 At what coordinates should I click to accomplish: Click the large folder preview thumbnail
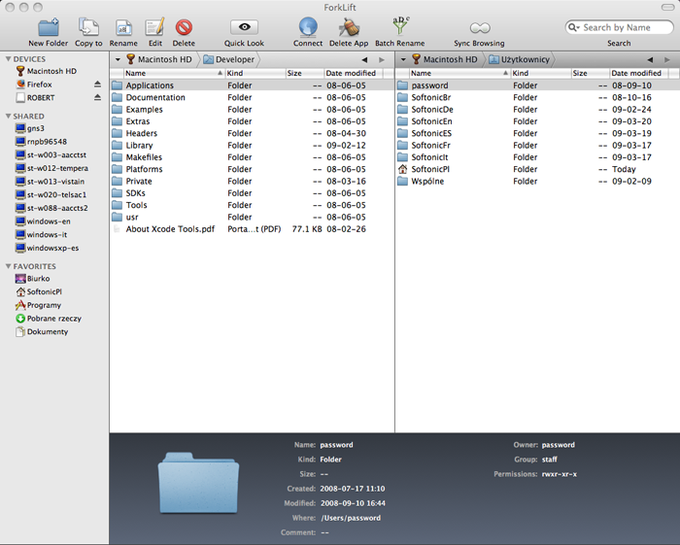click(x=199, y=483)
